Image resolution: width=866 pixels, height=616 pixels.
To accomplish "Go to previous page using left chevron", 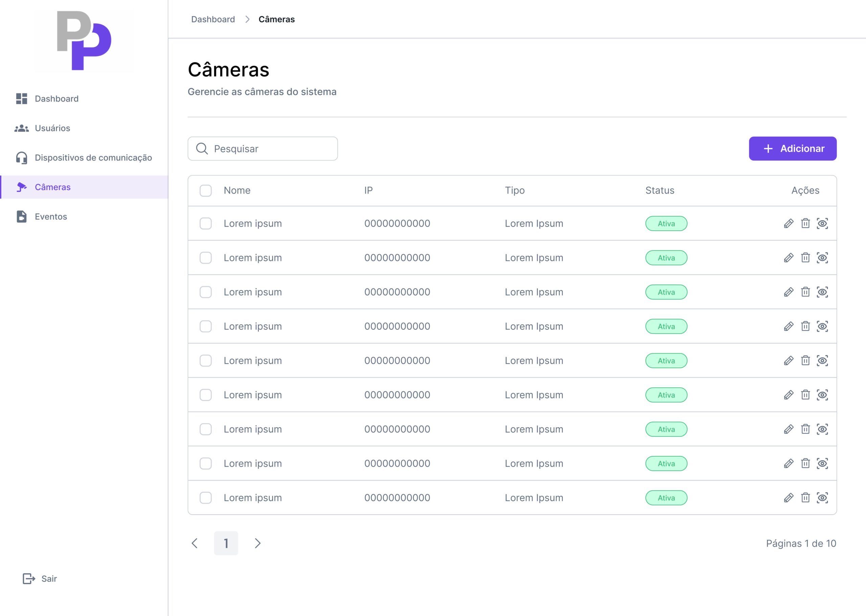I will tap(195, 543).
